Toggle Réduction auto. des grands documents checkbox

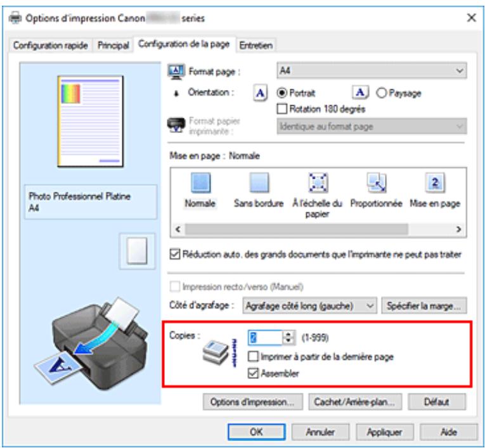(175, 255)
